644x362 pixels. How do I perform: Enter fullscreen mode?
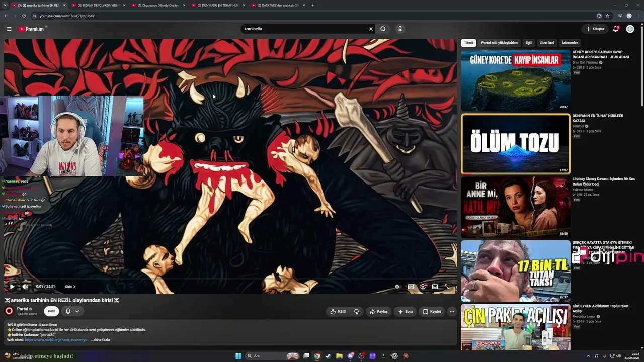coord(447,287)
